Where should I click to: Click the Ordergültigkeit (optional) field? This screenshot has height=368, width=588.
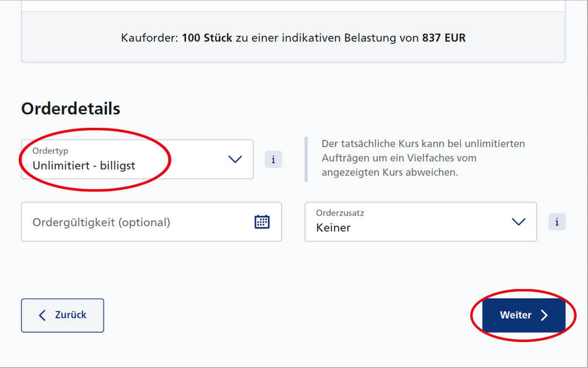click(151, 222)
